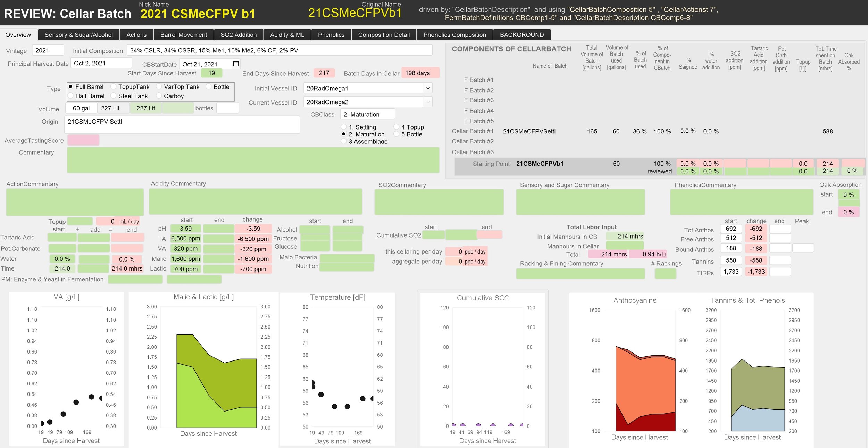Image resolution: width=868 pixels, height=448 pixels.
Task: Click the CBClass field 2. Maturation
Action: [x=368, y=114]
